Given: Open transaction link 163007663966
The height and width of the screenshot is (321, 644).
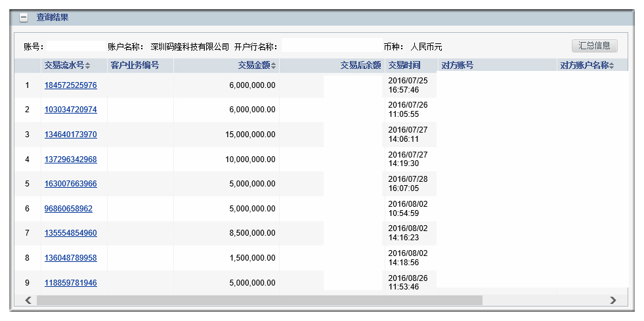Looking at the screenshot, I should [71, 184].
